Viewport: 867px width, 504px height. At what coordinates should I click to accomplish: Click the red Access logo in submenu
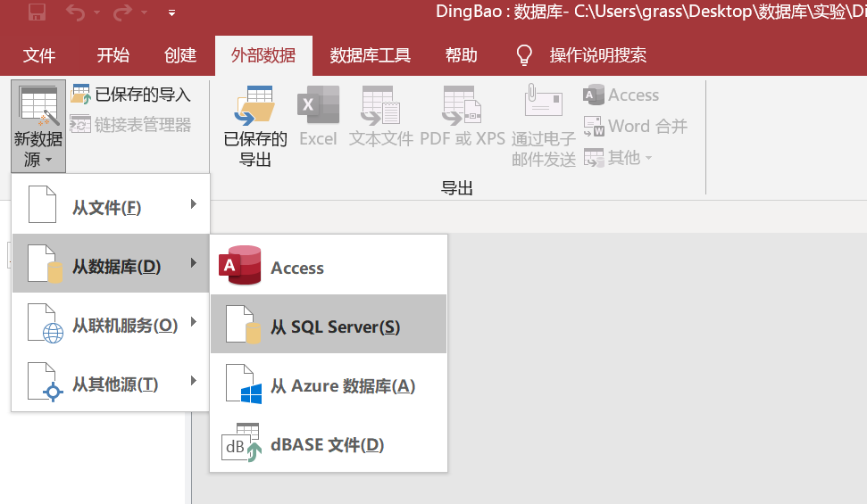(240, 265)
